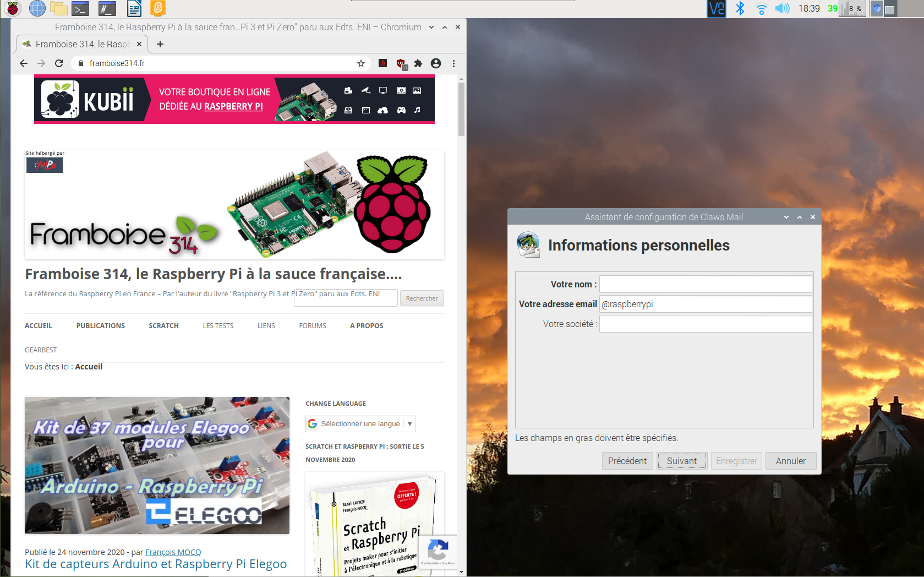This screenshot has width=924, height=577.
Task: Open a new Chromium tab
Action: [160, 44]
